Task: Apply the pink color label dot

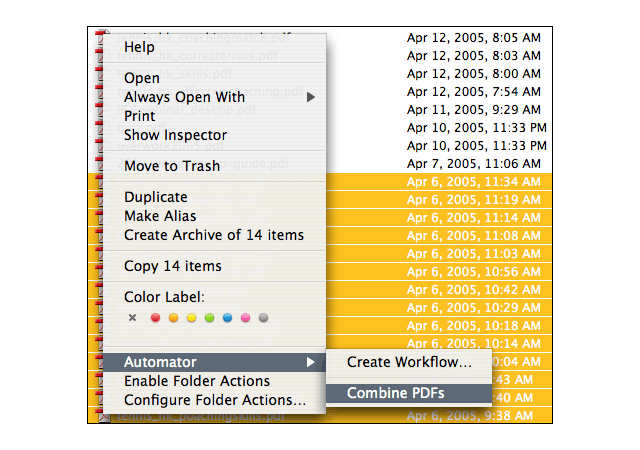Action: [245, 318]
